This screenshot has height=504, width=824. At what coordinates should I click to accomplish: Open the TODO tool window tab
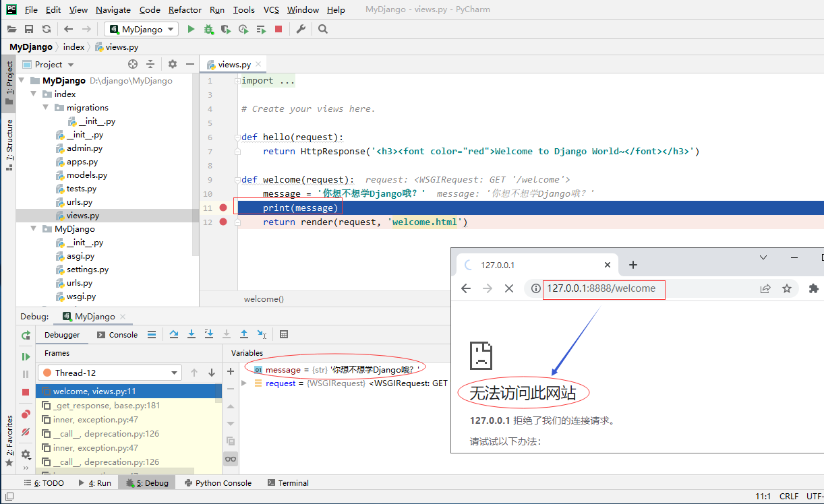[x=44, y=483]
